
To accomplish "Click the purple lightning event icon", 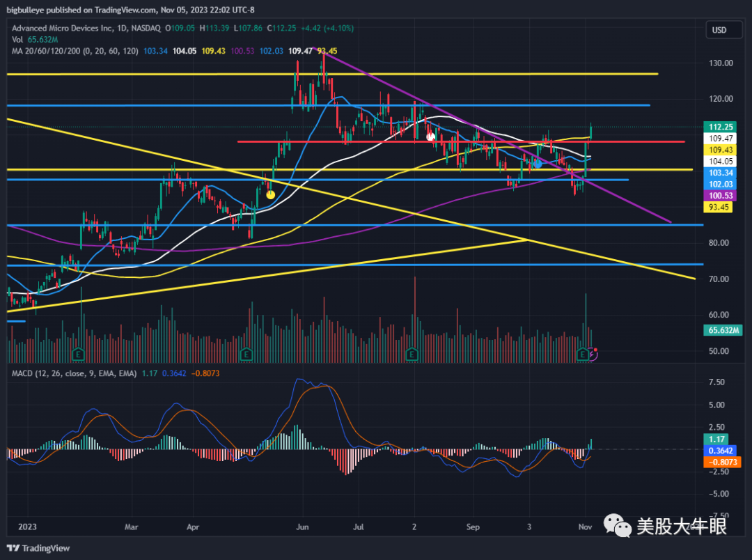I will tap(593, 355).
